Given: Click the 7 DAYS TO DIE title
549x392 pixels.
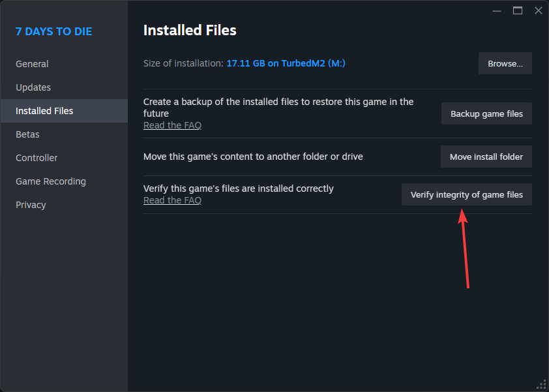Looking at the screenshot, I should (x=54, y=31).
